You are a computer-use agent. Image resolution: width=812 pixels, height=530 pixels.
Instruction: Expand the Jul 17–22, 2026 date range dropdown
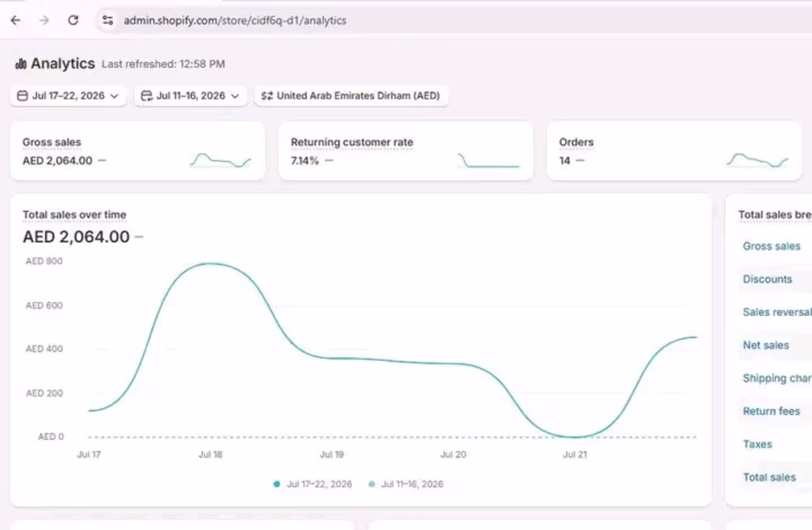[x=69, y=96]
